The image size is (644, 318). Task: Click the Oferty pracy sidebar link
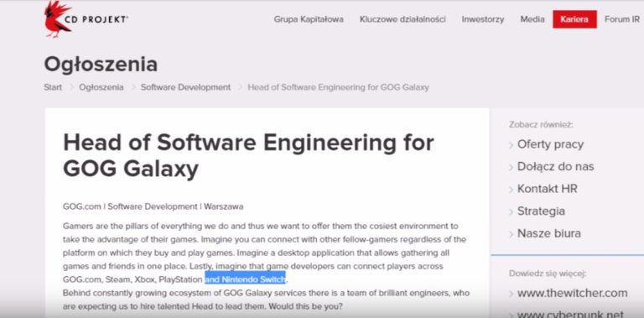coord(550,144)
